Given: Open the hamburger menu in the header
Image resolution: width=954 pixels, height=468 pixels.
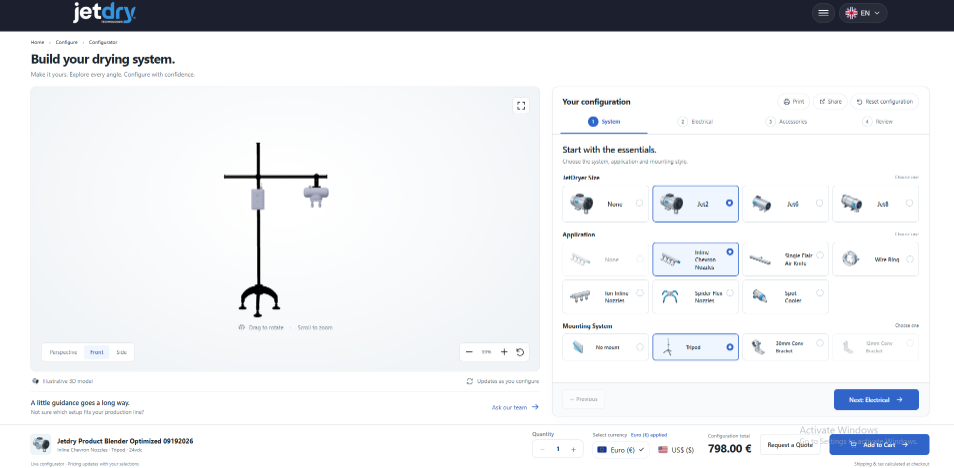Looking at the screenshot, I should [x=823, y=13].
